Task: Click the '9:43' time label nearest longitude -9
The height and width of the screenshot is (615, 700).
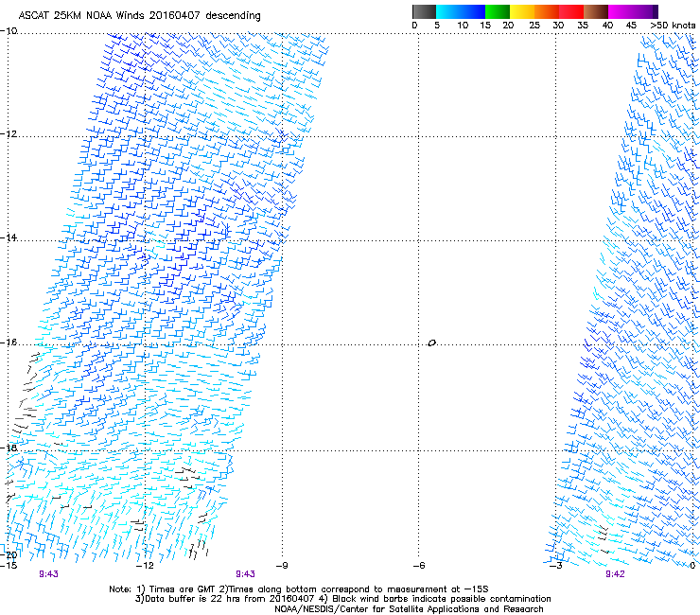Action: point(245,574)
